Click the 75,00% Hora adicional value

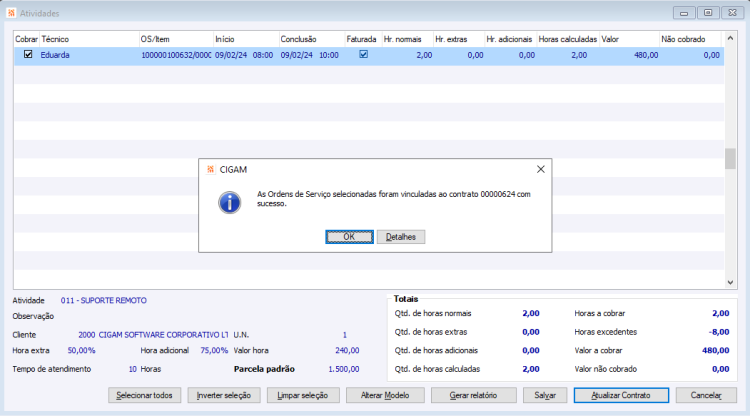214,350
